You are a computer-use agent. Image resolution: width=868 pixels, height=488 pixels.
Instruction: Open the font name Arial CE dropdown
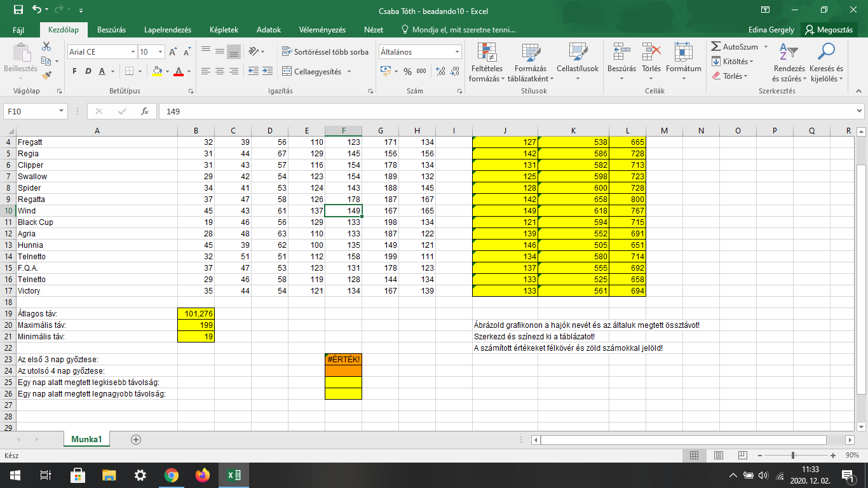(x=133, y=52)
